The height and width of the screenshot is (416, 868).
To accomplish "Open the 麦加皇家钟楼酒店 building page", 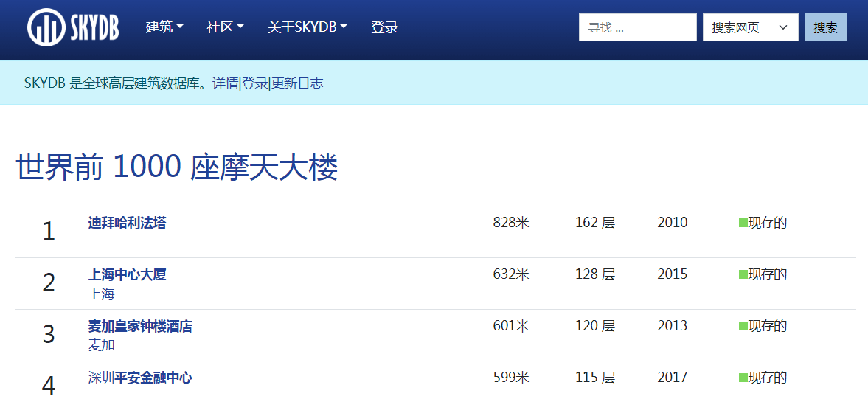I will (x=140, y=326).
